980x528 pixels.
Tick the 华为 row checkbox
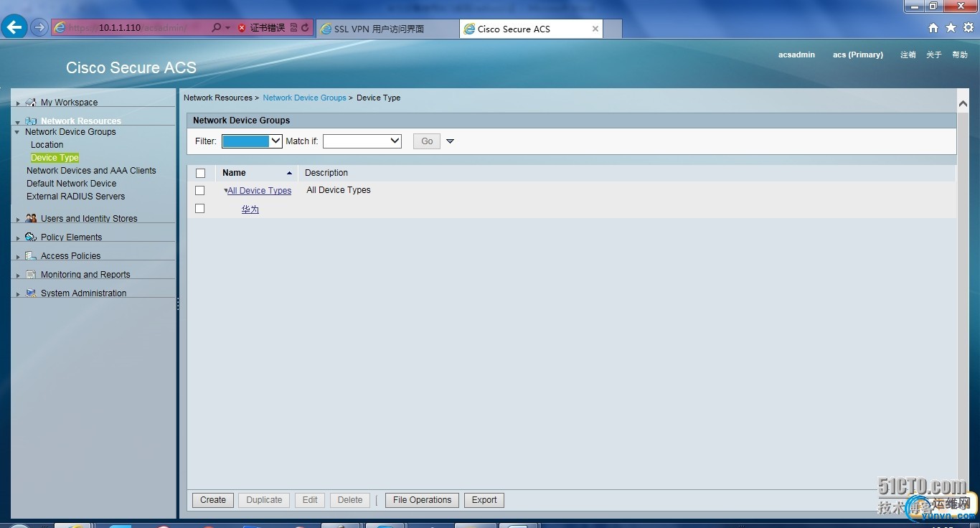point(200,208)
